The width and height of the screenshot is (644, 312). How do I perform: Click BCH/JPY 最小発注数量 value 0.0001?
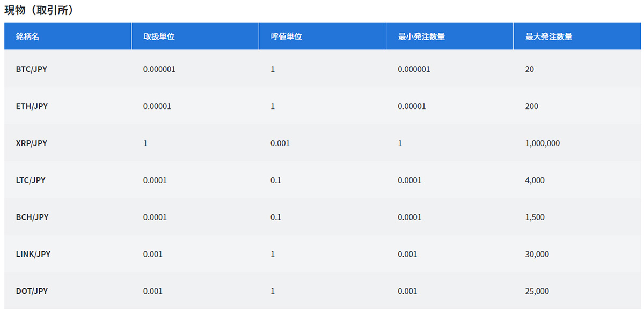pos(409,217)
